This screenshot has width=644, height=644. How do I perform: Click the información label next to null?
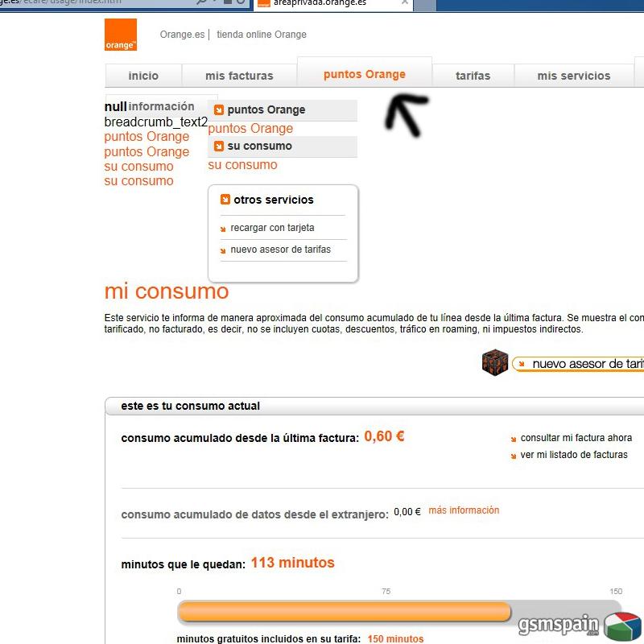(161, 106)
